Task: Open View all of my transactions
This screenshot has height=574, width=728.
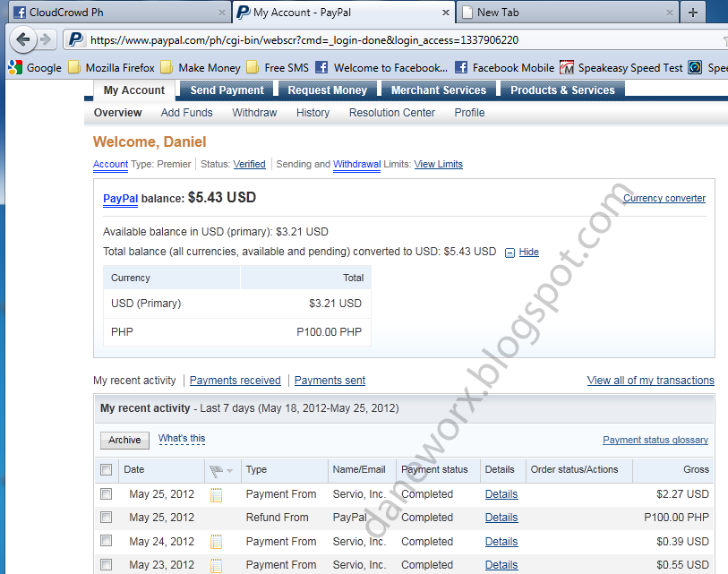Action: click(650, 381)
